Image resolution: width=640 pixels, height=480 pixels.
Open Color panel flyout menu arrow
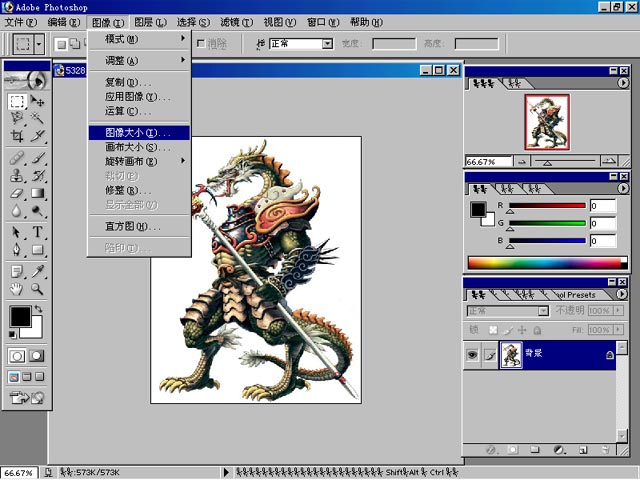(x=622, y=188)
